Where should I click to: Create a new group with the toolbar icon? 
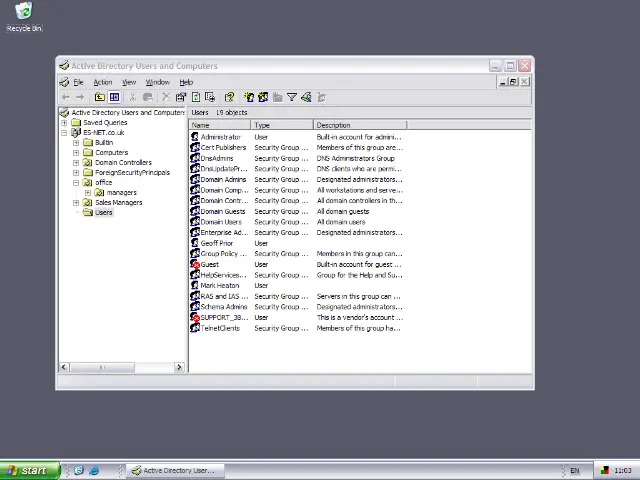pyautogui.click(x=263, y=97)
